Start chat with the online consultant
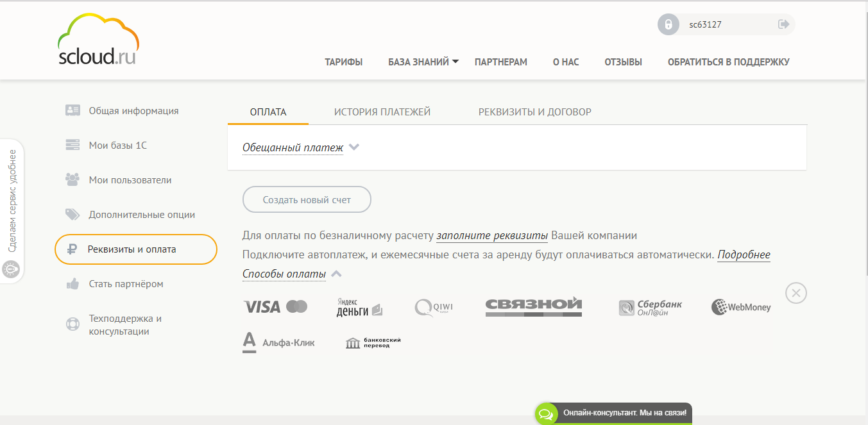The image size is (868, 425). pyautogui.click(x=613, y=413)
